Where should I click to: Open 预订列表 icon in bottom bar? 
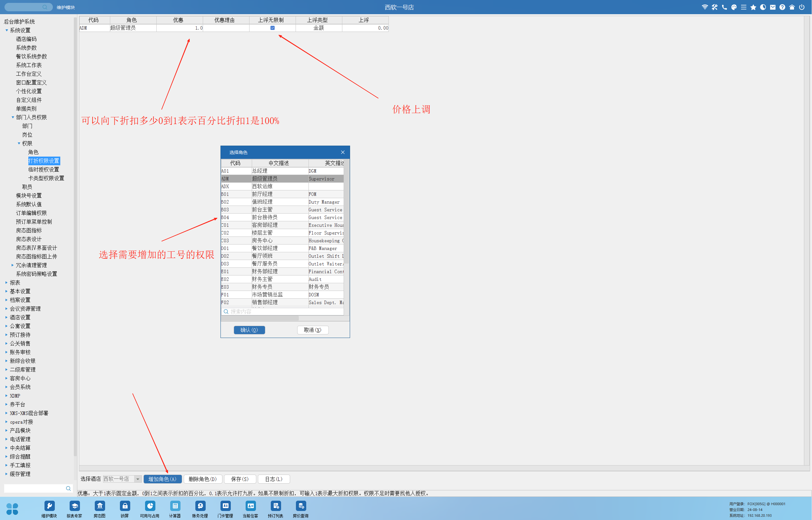276,506
